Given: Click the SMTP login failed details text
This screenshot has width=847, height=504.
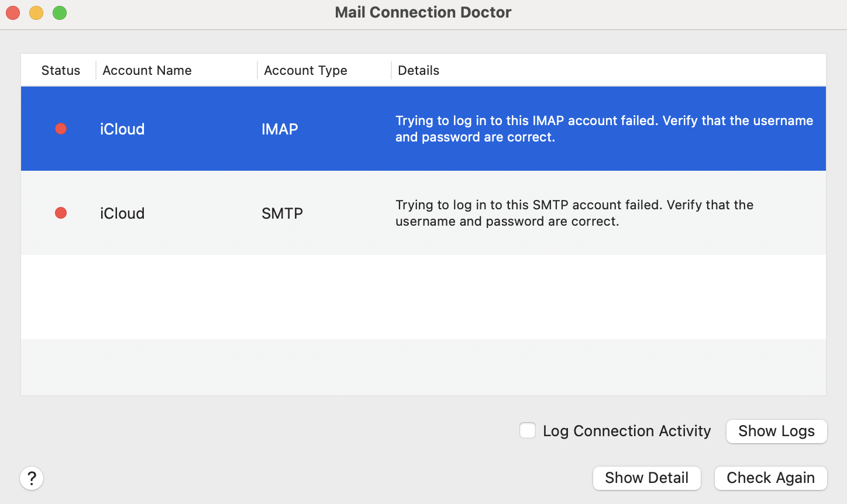Looking at the screenshot, I should 574,213.
